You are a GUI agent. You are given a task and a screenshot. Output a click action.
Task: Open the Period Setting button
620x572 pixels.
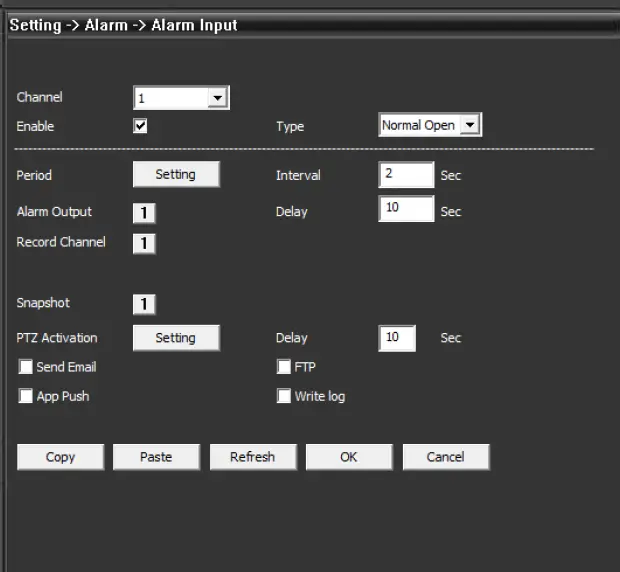(175, 174)
